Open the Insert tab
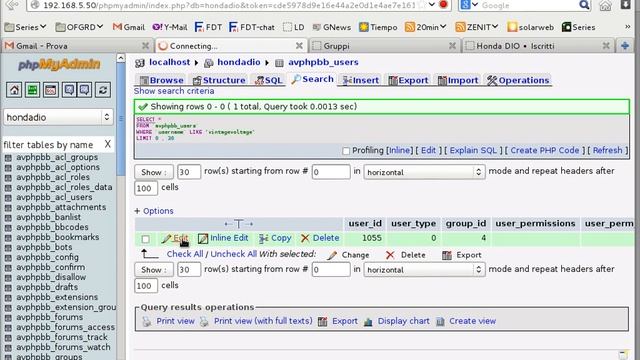The width and height of the screenshot is (640, 360). (x=361, y=80)
